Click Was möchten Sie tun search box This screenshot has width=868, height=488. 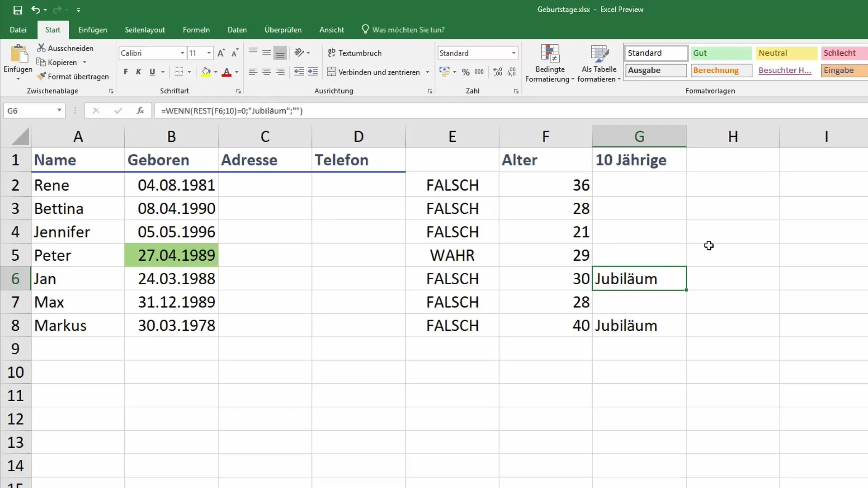coord(403,30)
